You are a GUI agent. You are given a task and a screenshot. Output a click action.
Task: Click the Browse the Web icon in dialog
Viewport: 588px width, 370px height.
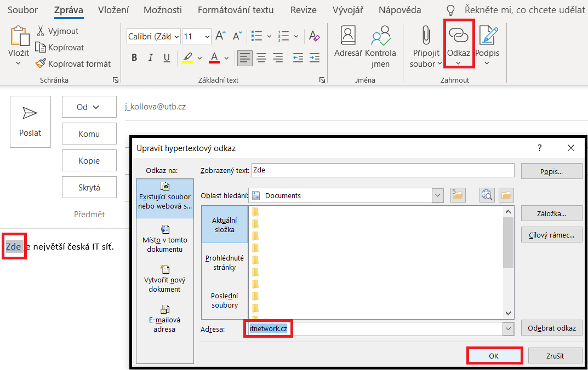point(487,195)
